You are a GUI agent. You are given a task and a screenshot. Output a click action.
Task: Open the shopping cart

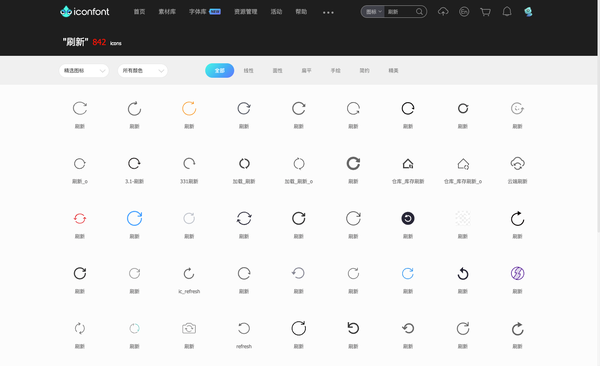[x=486, y=12]
